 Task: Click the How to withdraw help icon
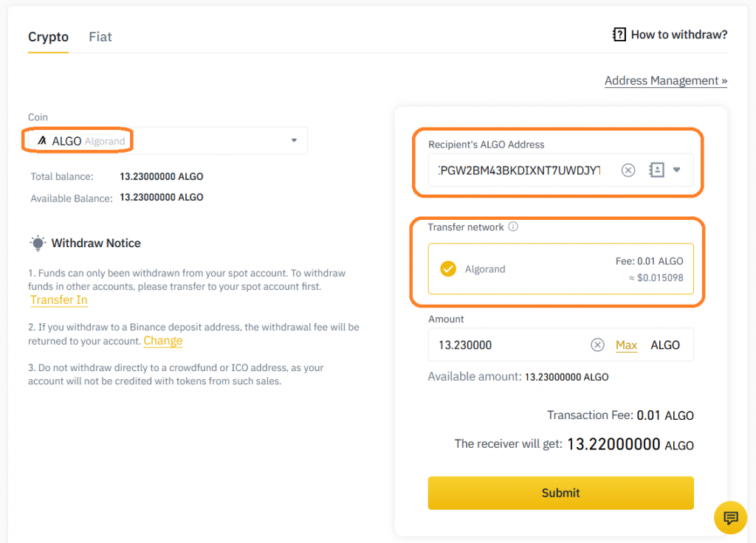point(619,35)
